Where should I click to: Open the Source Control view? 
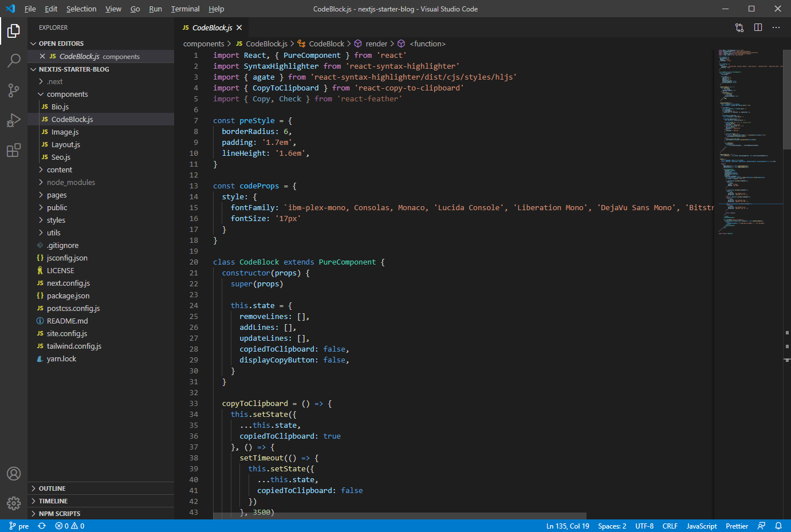14,90
